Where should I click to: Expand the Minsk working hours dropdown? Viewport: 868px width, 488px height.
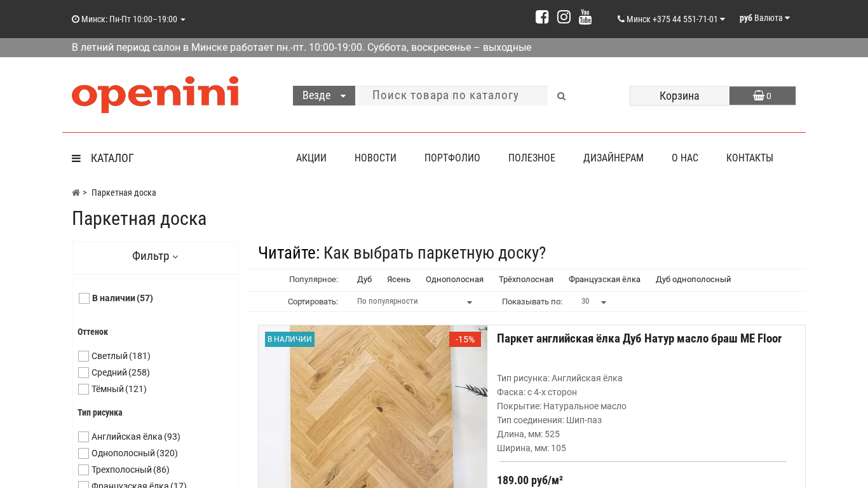click(128, 19)
